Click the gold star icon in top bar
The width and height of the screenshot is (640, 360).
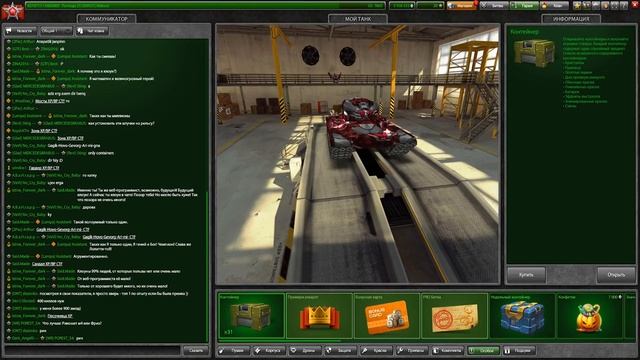577,6
